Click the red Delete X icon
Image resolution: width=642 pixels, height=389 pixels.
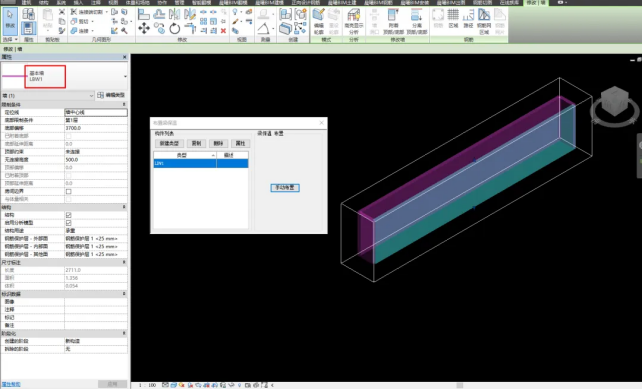coord(223,31)
